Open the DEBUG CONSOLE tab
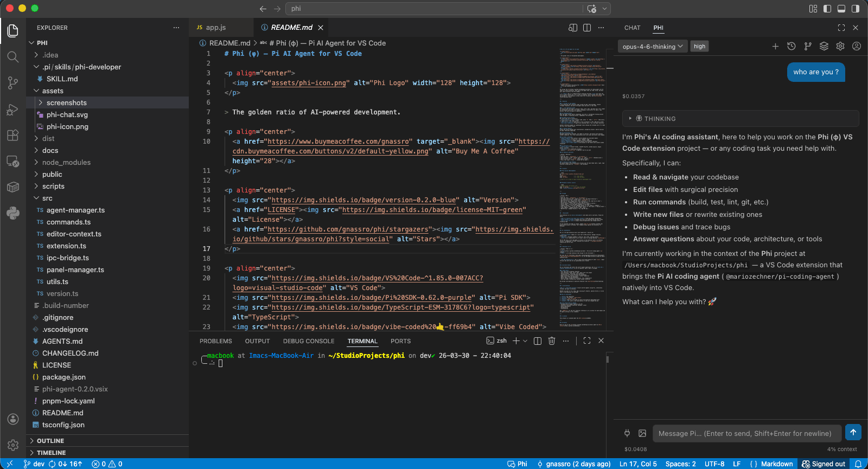This screenshot has width=868, height=469. [309, 341]
